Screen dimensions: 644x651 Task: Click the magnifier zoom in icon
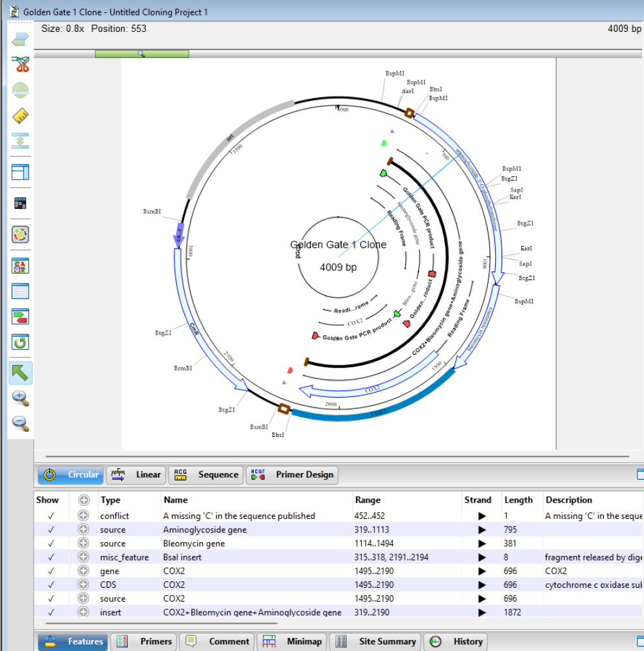click(21, 398)
